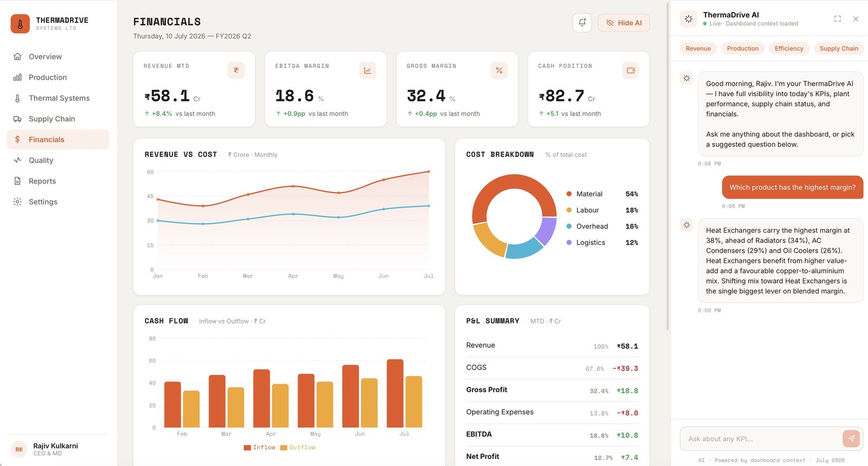Select the Financials sidebar item
Viewport: 868px width, 466px height.
tap(58, 139)
